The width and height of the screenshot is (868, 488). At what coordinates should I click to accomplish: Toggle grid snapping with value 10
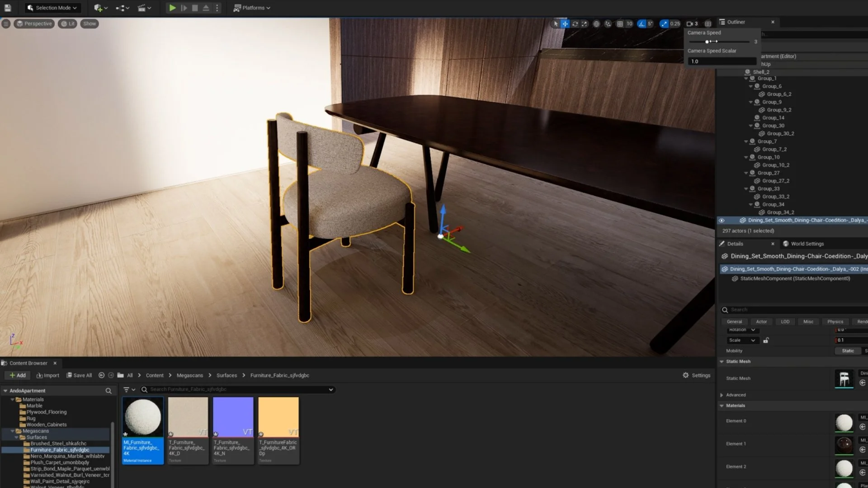(x=620, y=23)
